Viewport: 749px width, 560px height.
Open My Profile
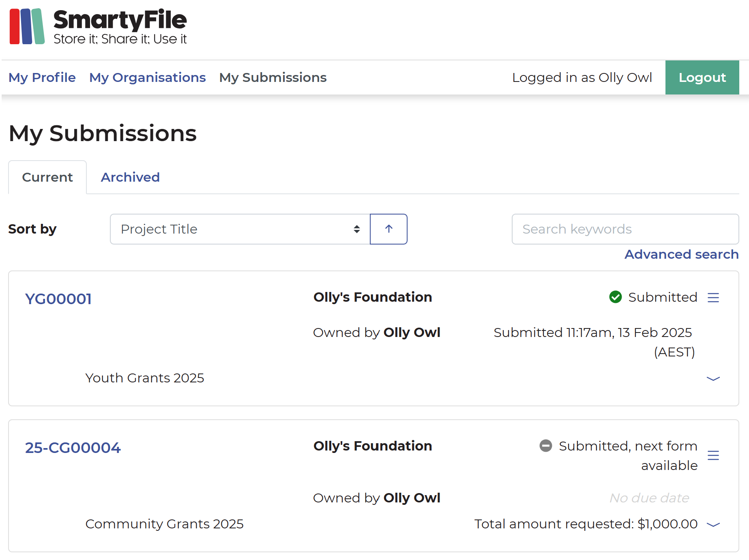point(42,77)
